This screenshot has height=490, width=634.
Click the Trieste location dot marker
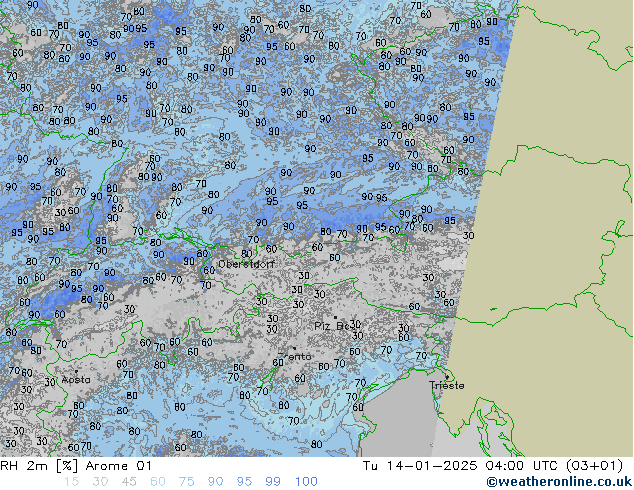(x=447, y=377)
